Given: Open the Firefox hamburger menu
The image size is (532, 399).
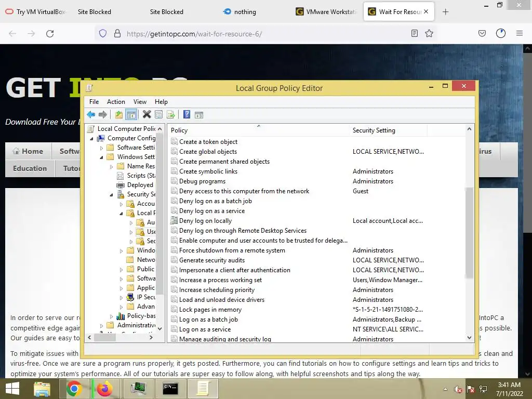Looking at the screenshot, I should click(x=519, y=33).
